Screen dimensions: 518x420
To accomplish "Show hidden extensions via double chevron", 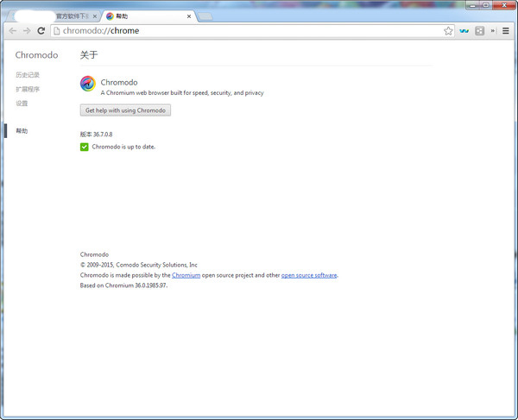I will click(493, 31).
